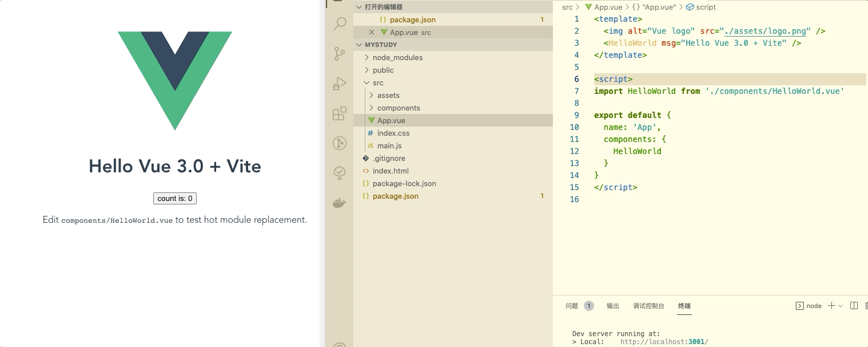This screenshot has width=868, height=347.
Task: Open the Docker view whale icon
Action: pyautogui.click(x=340, y=203)
